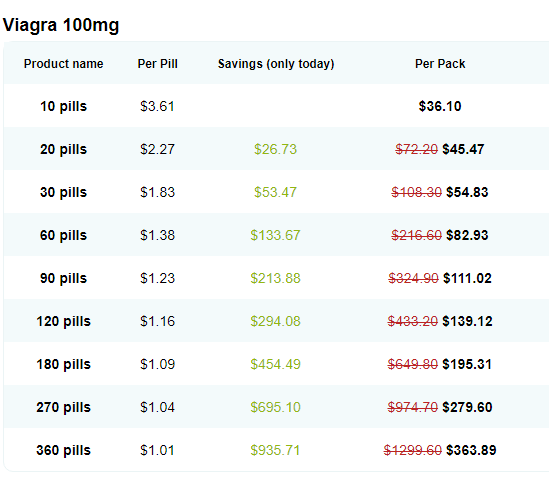Click the Viagra 100mg heading
549x483 pixels.
pos(61,26)
